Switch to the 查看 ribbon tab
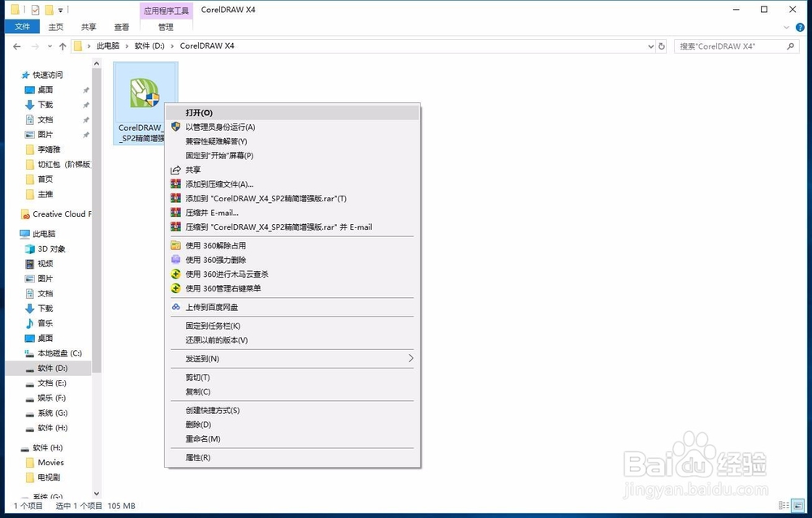Screen dimensions: 812x518 pos(122,27)
